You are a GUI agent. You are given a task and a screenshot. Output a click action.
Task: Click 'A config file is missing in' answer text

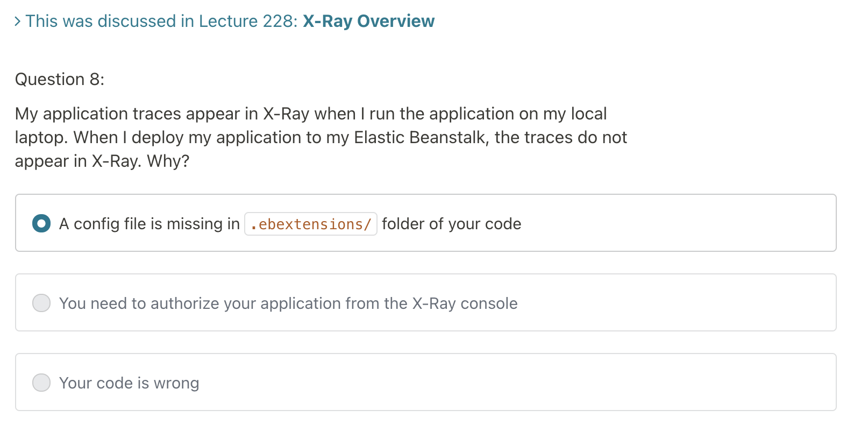[x=150, y=224]
